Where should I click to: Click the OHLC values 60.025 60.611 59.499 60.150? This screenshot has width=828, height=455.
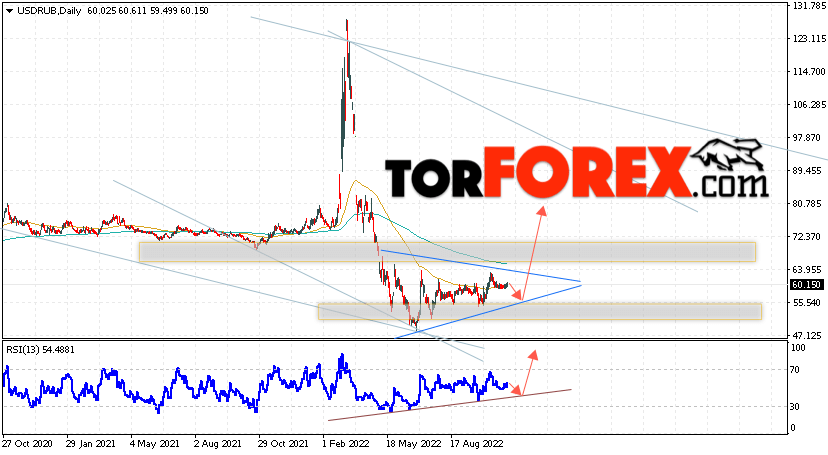pos(148,11)
